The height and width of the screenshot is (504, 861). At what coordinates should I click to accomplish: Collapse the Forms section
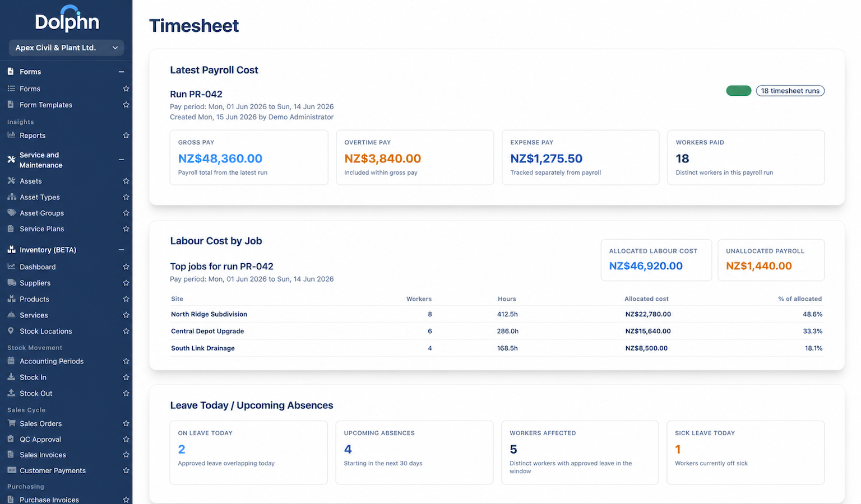click(x=121, y=72)
